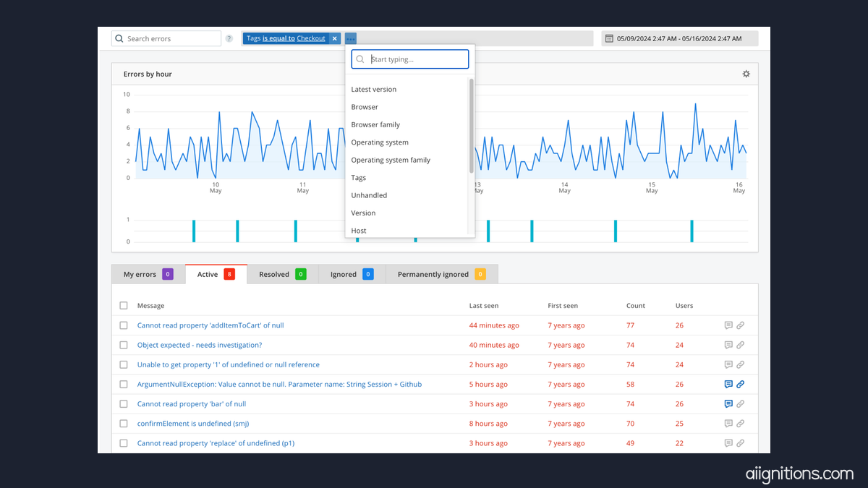
Task: Switch to the My errors tab
Action: [x=148, y=274]
